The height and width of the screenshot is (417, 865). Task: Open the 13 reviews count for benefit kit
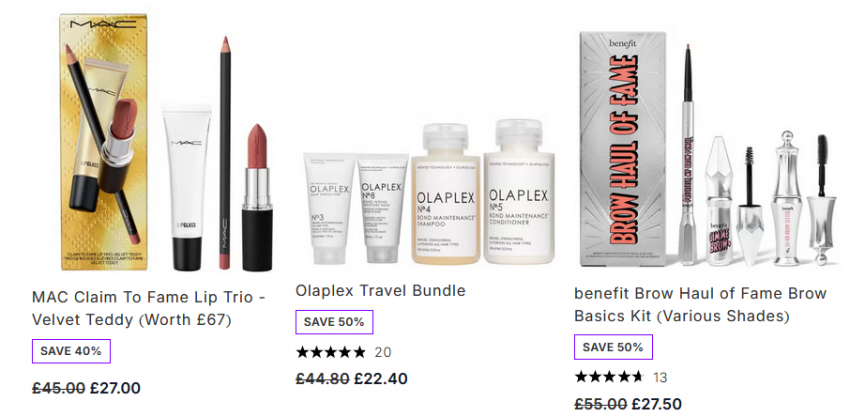660,378
